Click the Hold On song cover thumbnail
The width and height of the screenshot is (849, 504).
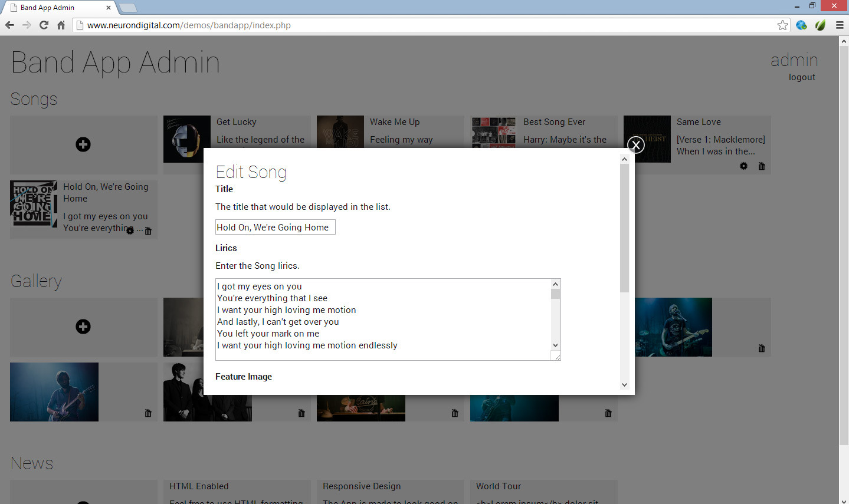pyautogui.click(x=34, y=204)
